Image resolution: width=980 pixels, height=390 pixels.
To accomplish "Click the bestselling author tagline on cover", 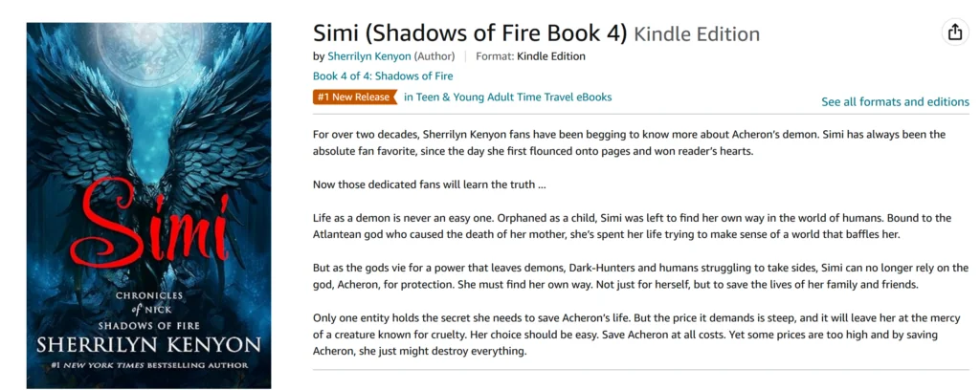I will pyautogui.click(x=146, y=364).
